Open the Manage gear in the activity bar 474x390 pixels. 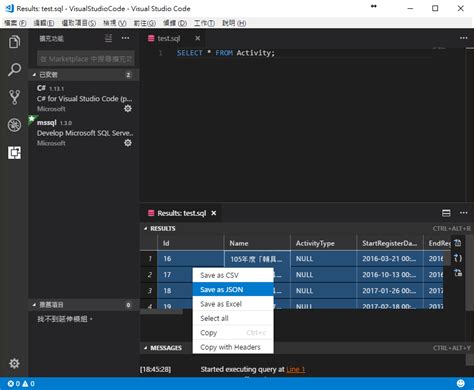[x=14, y=363]
